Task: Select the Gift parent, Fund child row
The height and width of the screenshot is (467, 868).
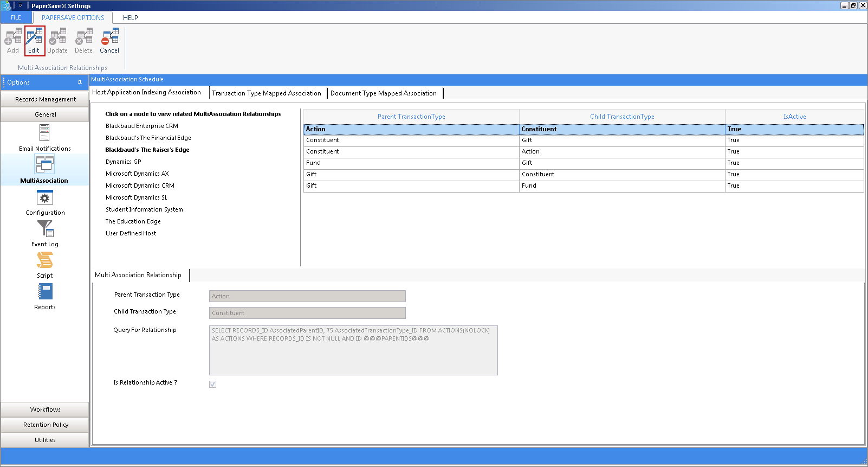Action: click(x=584, y=186)
